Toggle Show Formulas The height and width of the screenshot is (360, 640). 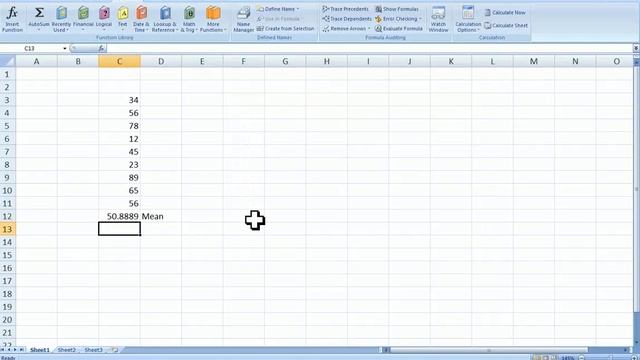(397, 9)
